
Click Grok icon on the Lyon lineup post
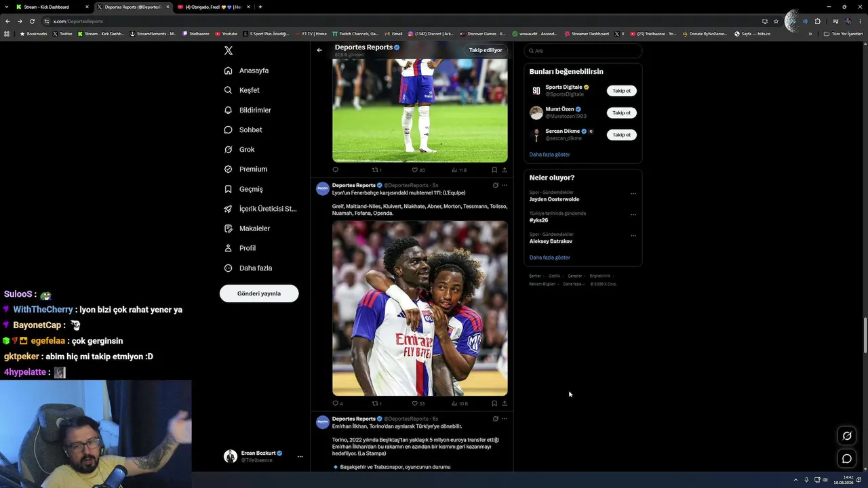(495, 185)
